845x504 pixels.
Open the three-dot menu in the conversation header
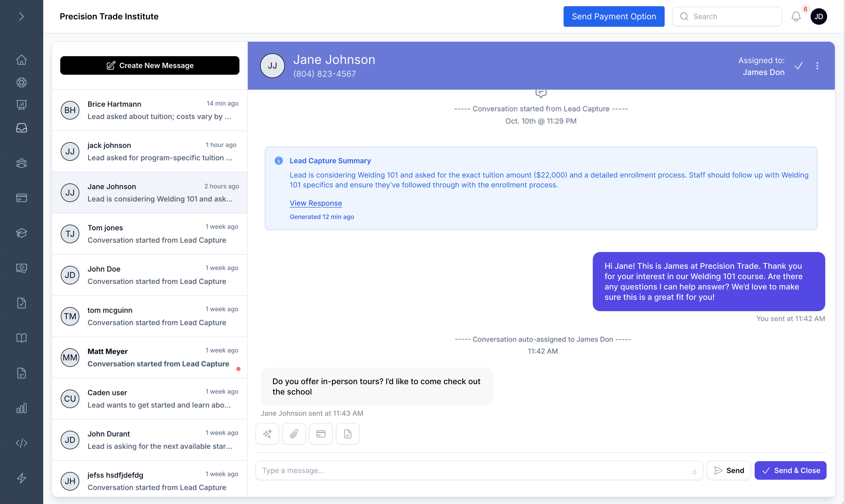[x=817, y=66]
